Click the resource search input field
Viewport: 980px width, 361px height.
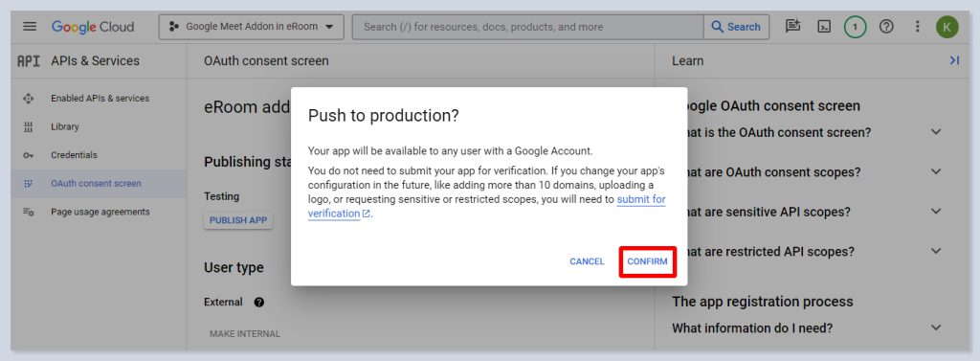point(528,27)
